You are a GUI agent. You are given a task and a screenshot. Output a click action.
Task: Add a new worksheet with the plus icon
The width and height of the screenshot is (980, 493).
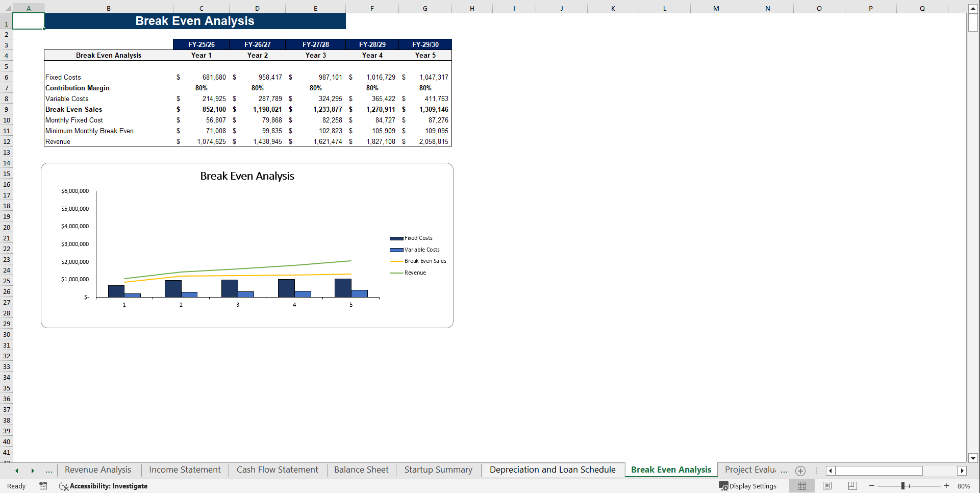800,471
